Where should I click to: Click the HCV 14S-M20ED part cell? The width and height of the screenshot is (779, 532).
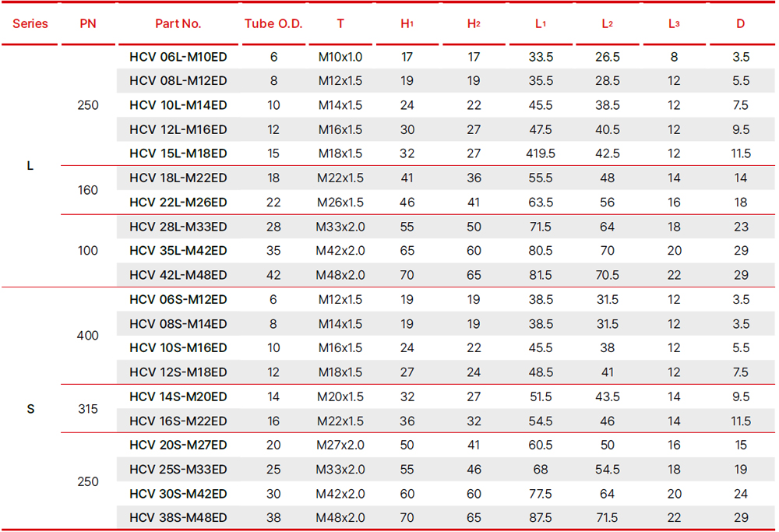coord(178,397)
